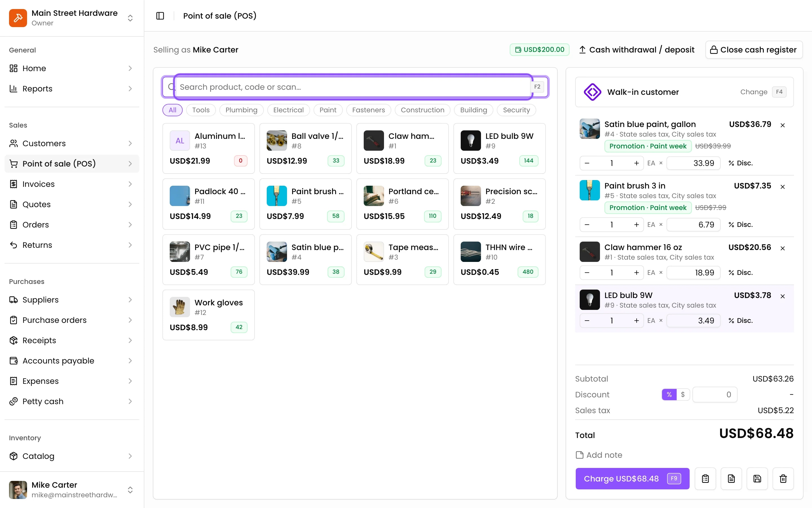812x508 pixels.
Task: Increase Paint brush 3 in quantity
Action: 636,224
